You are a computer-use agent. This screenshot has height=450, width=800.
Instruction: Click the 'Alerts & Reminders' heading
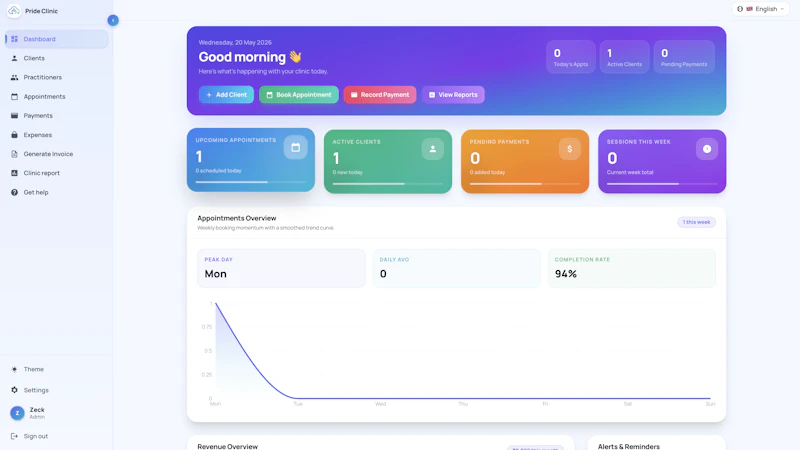[x=629, y=446]
